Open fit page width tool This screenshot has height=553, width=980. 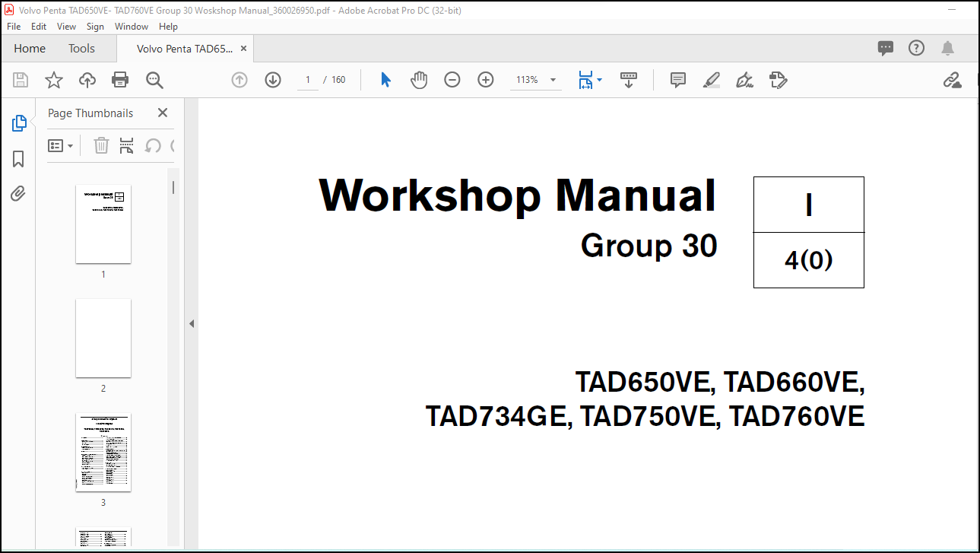tap(585, 80)
